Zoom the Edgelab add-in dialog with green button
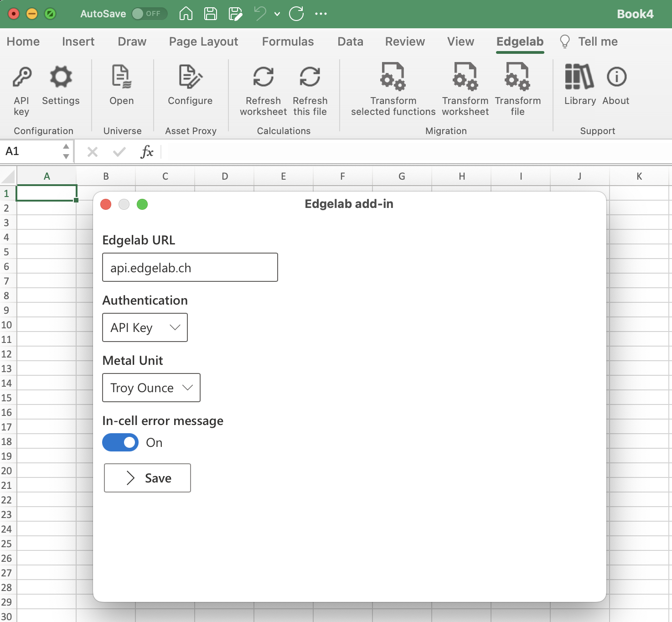 pyautogui.click(x=142, y=204)
